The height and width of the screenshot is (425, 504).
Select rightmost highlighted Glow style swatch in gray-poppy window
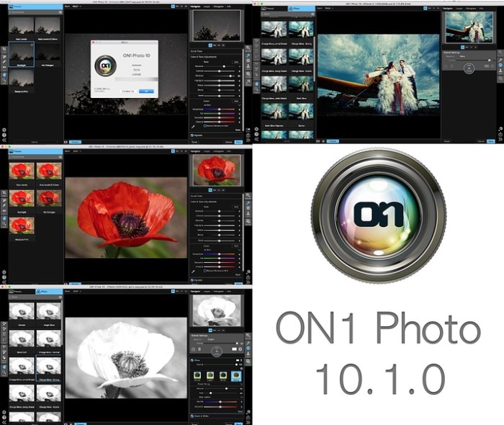[x=236, y=376]
